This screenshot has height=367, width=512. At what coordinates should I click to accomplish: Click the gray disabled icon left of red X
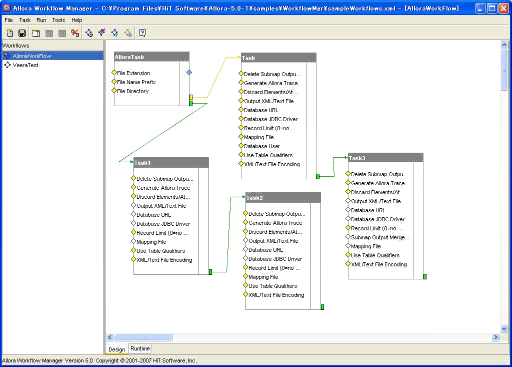[x=62, y=33]
